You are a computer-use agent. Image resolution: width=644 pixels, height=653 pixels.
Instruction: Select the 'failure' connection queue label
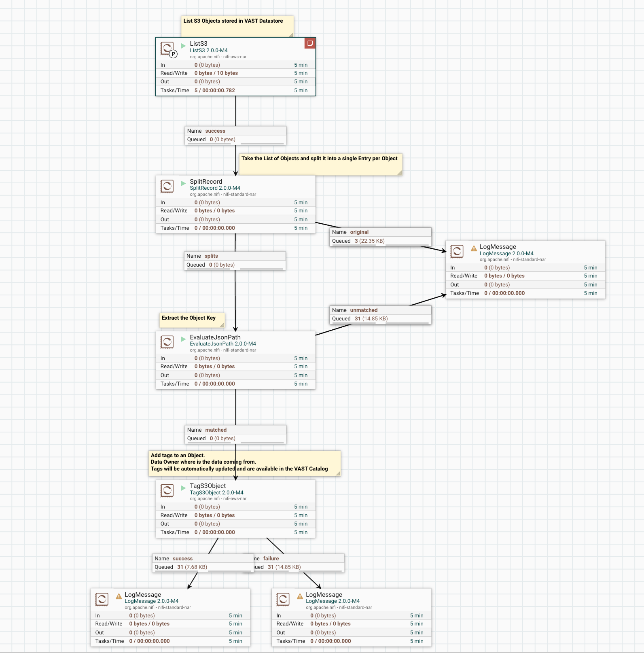299,563
